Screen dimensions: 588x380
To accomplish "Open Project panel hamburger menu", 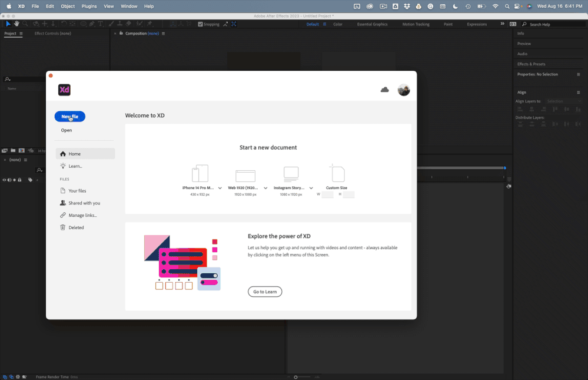I will pos(21,34).
